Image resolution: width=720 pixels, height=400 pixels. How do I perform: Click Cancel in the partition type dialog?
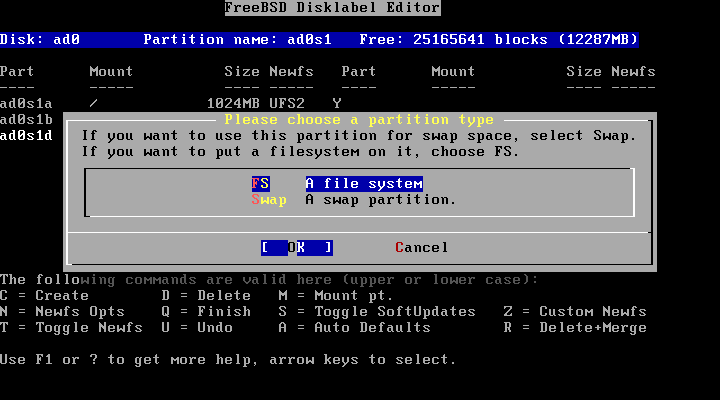[422, 248]
